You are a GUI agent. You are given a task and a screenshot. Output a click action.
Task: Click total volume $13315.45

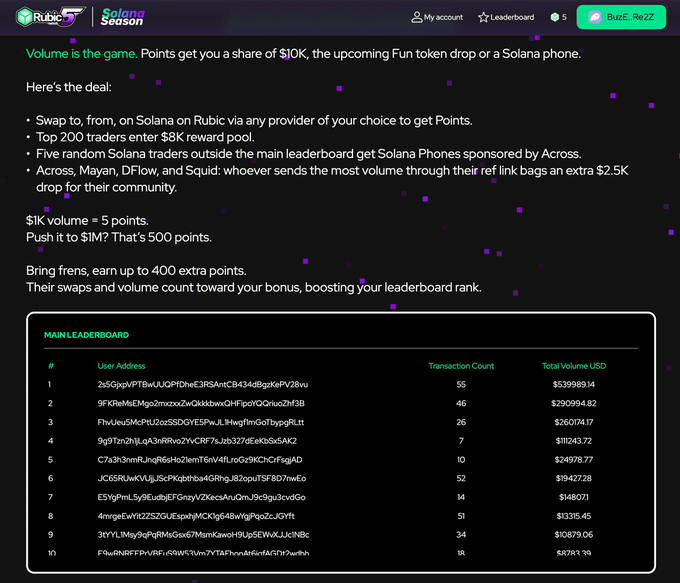tap(574, 516)
